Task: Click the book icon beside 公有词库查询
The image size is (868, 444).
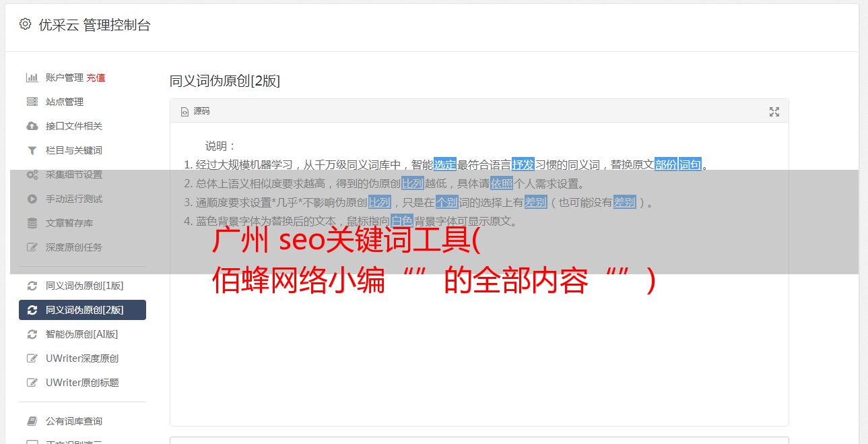Action: pos(32,421)
